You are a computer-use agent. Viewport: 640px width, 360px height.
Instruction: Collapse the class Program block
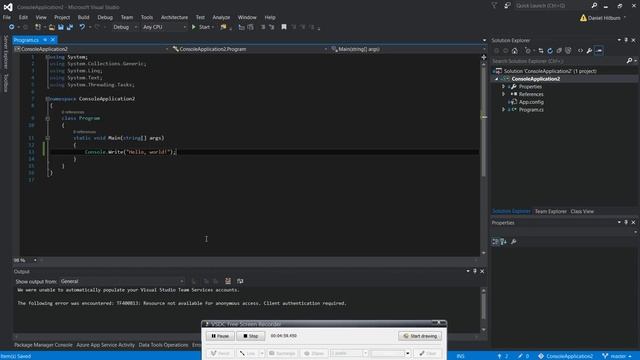(47, 118)
